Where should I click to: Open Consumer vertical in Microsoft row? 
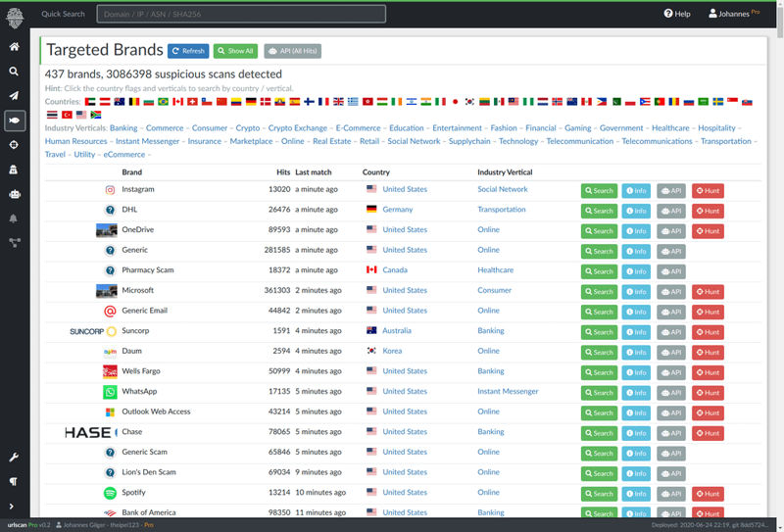pos(495,290)
